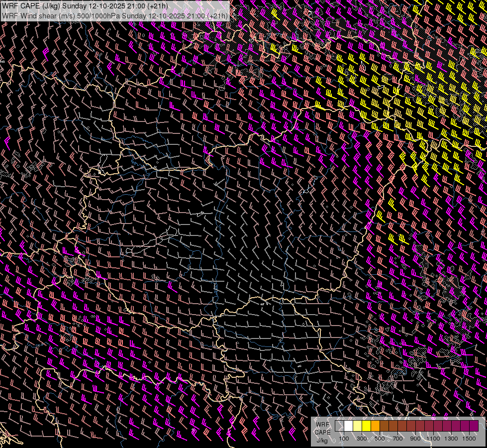Image resolution: width=487 pixels, height=448 pixels.
Task: Select the 900 value on the CAPE scale
Action: [415, 439]
